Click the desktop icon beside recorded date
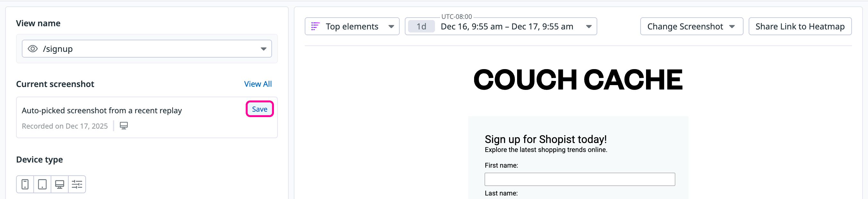Viewport: 868px width, 199px height. [124, 126]
